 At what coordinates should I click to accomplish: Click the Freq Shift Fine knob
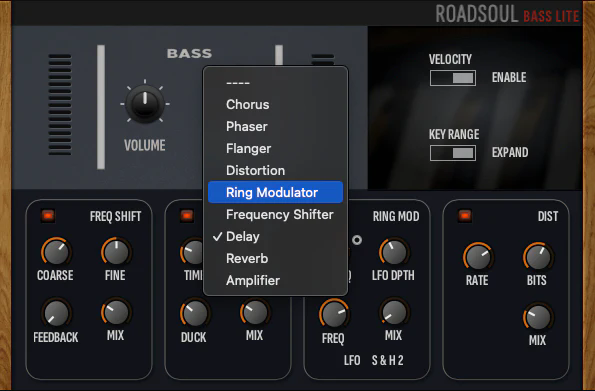coord(116,252)
